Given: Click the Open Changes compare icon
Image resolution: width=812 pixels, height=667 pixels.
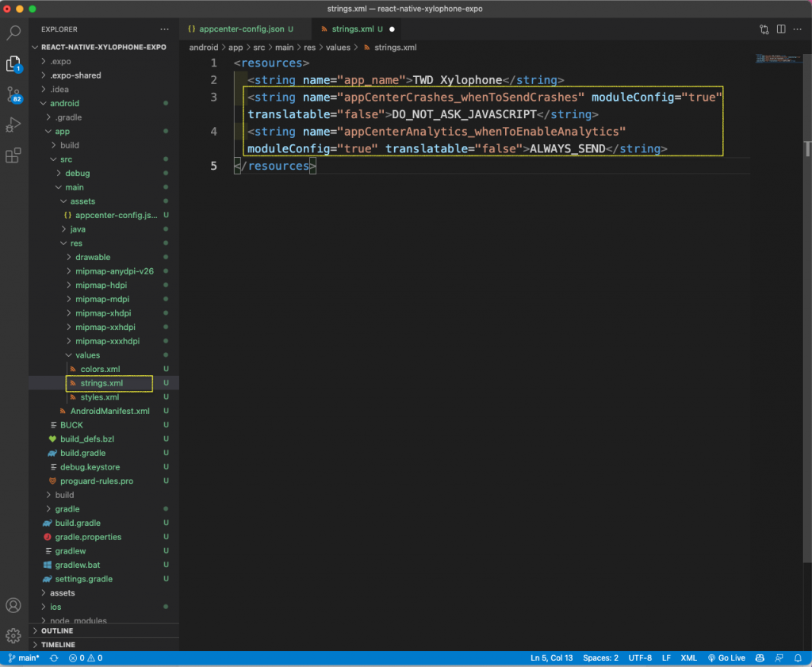Looking at the screenshot, I should 764,29.
